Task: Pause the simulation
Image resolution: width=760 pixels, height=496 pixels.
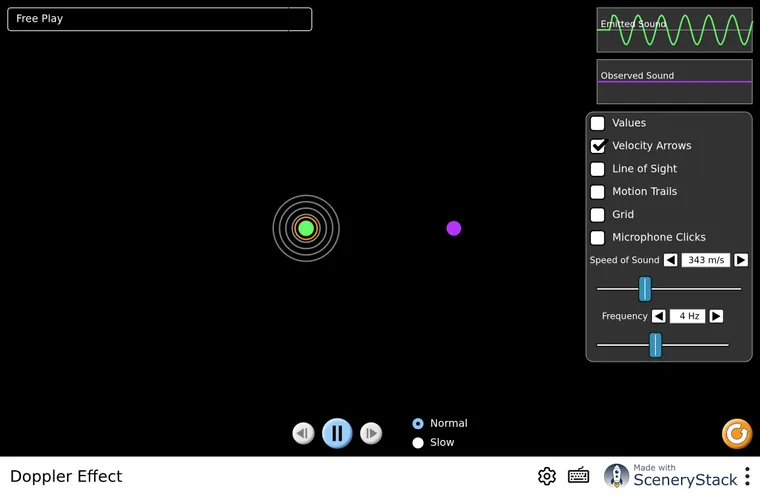Action: 337,433
